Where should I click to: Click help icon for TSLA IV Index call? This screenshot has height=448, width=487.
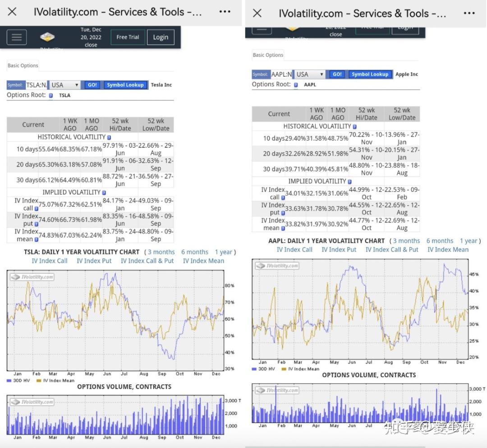(x=37, y=209)
